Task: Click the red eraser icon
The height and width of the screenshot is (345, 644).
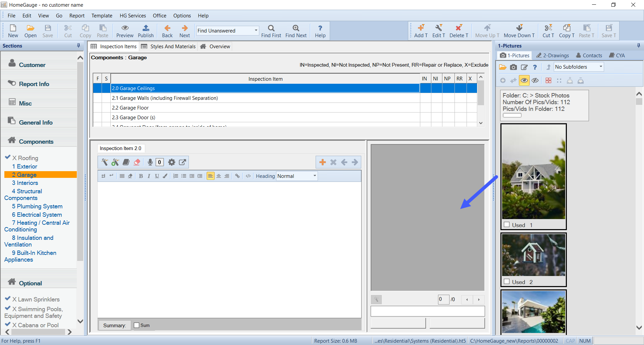Action: (137, 162)
